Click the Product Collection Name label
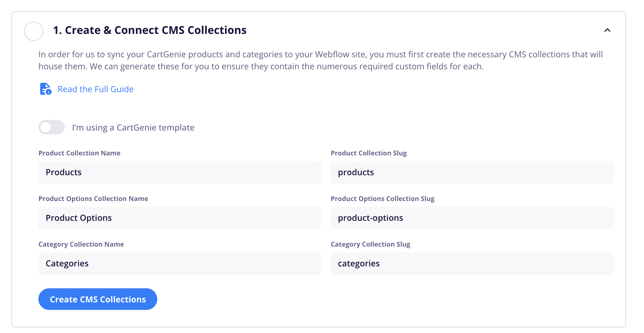 coord(80,153)
